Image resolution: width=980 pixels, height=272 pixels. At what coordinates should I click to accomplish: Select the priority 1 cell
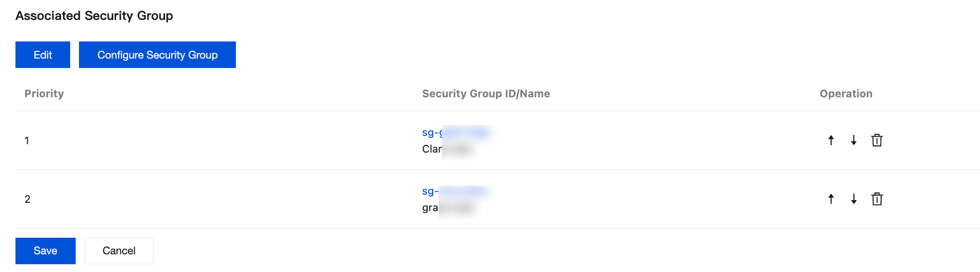coord(27,140)
